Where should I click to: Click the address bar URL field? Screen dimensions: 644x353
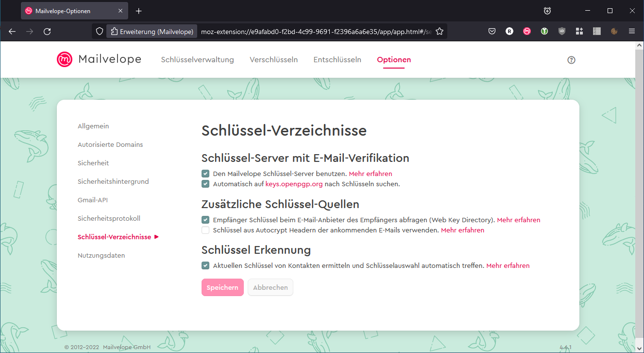pos(316,31)
